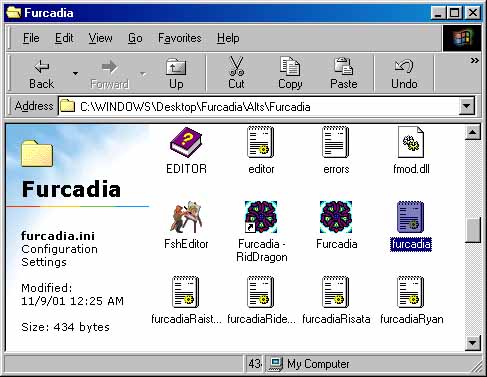Open the Favorites menu

(x=180, y=38)
